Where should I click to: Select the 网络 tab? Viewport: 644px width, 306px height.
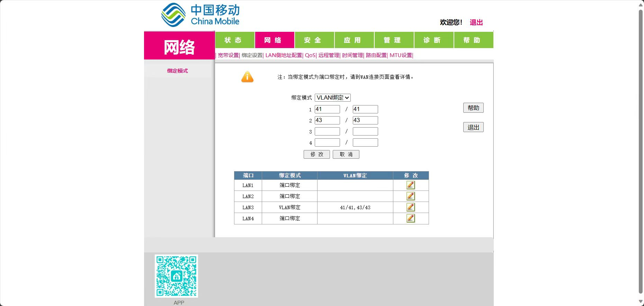point(275,40)
